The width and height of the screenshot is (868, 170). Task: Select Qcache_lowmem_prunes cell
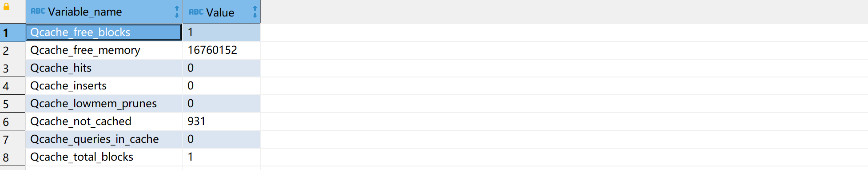click(x=104, y=104)
